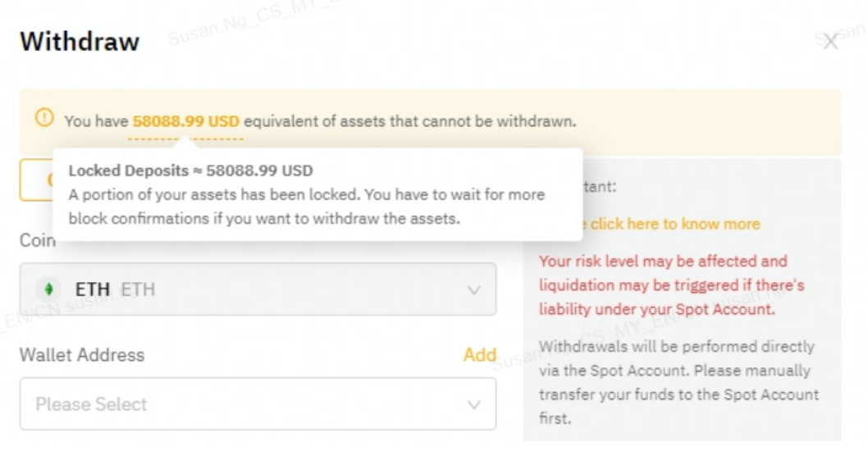Click the red risk level warning text

[671, 285]
